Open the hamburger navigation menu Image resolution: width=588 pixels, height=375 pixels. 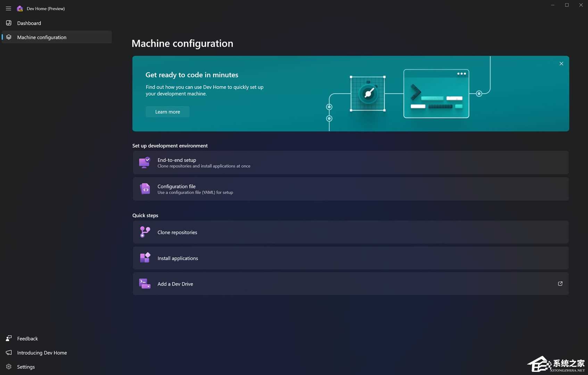[x=8, y=8]
